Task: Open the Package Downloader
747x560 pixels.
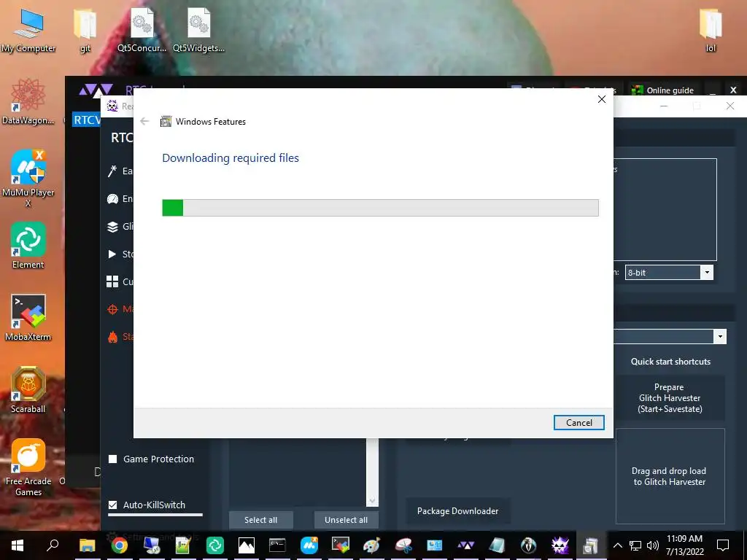Action: [458, 511]
